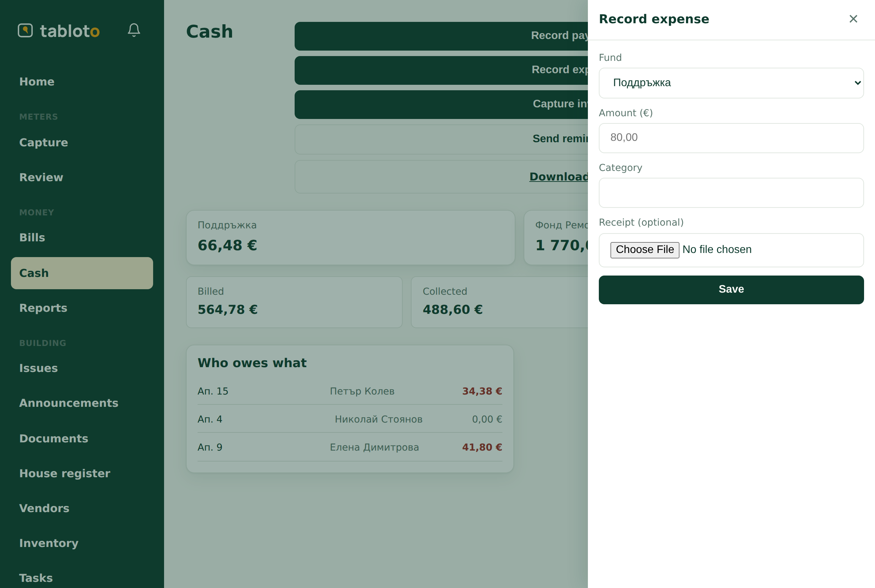Click the Collected 488,60 € card
Viewport: 875px width, 588px height.
(x=499, y=302)
